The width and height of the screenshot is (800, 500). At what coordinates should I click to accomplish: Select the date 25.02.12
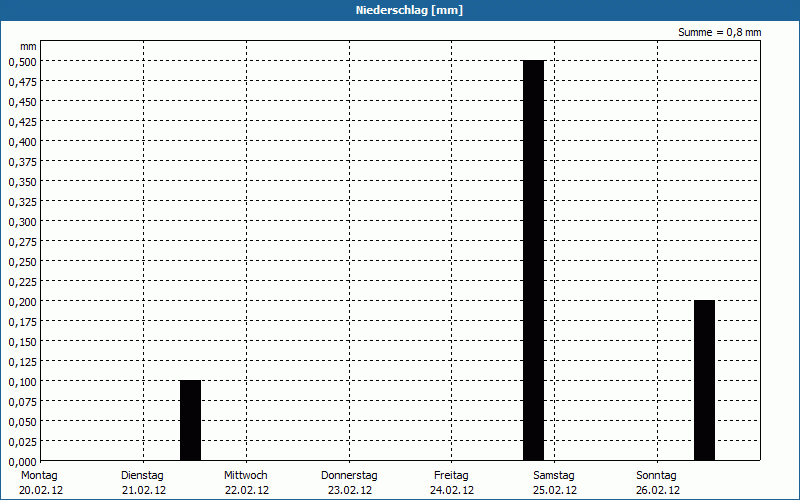[555, 490]
